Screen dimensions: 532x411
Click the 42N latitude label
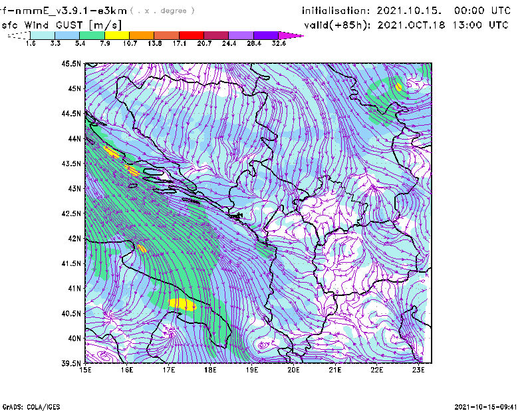74,238
